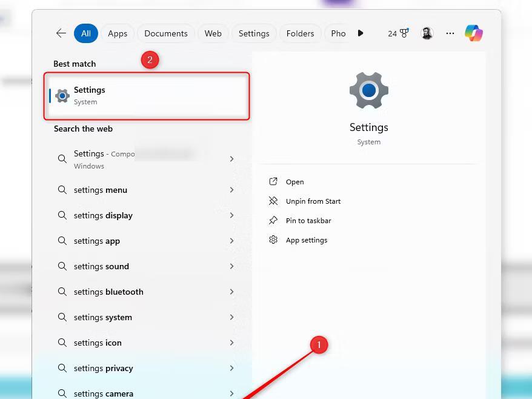Click the back arrow in search

(x=61, y=33)
